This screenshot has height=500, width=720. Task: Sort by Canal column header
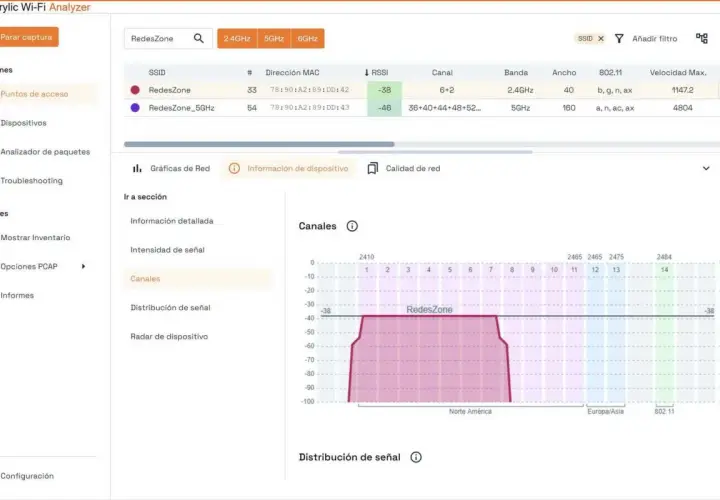(x=442, y=73)
